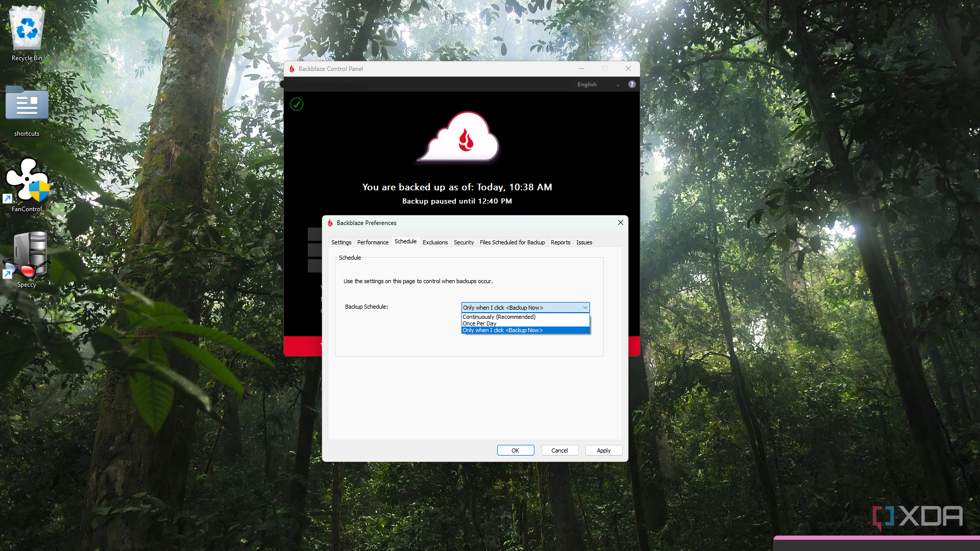Launch the Speccy desktop shortcut
Image resolution: width=980 pixels, height=551 pixels.
pyautogui.click(x=27, y=260)
